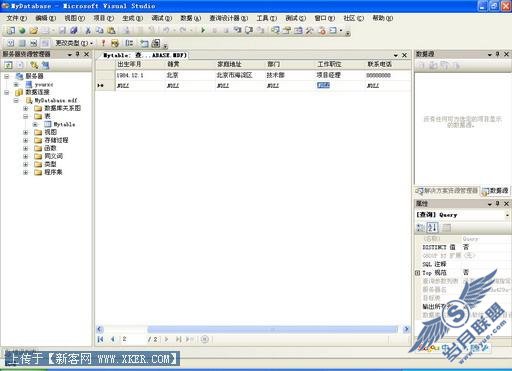Click the Open File folder toolbar icon
Image resolution: width=512 pixels, height=371 pixels.
tap(33, 31)
